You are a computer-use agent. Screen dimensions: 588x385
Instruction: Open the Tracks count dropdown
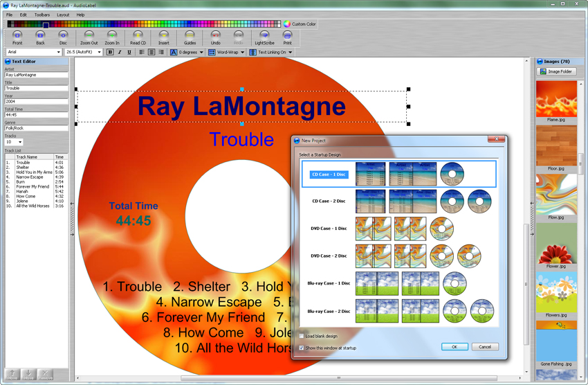pos(14,142)
